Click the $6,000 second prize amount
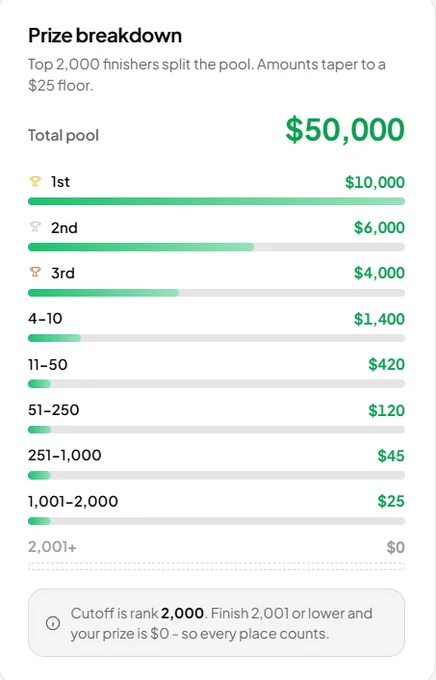The image size is (436, 680). pos(379,228)
